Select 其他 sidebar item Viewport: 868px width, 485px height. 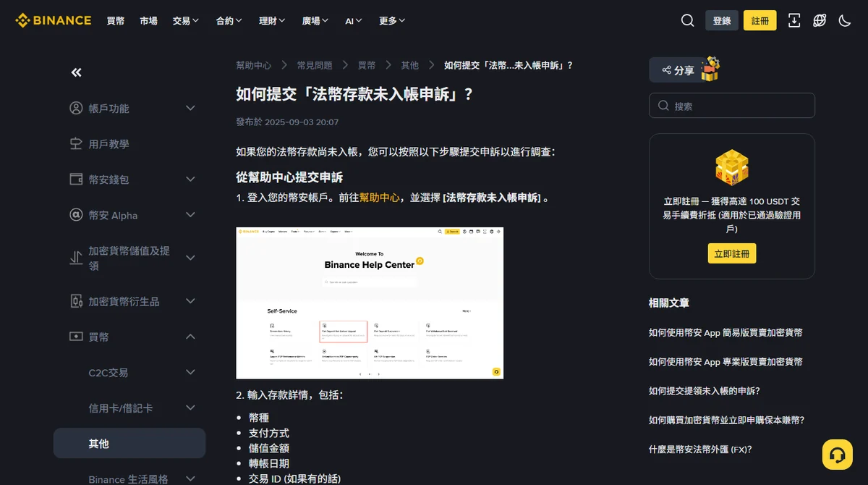pos(129,443)
